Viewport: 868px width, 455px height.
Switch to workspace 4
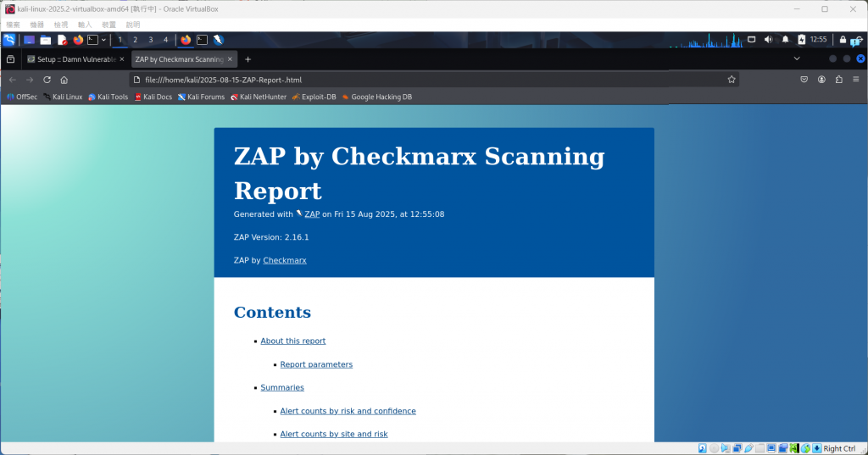pos(165,40)
